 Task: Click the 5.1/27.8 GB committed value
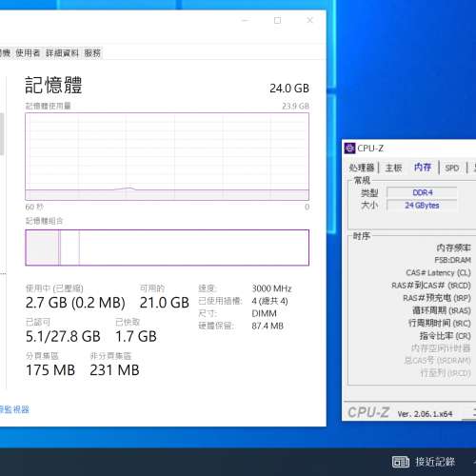point(63,336)
